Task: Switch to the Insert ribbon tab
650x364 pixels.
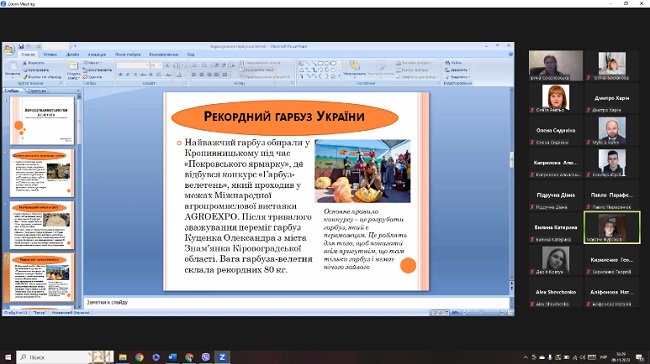Action: point(50,54)
